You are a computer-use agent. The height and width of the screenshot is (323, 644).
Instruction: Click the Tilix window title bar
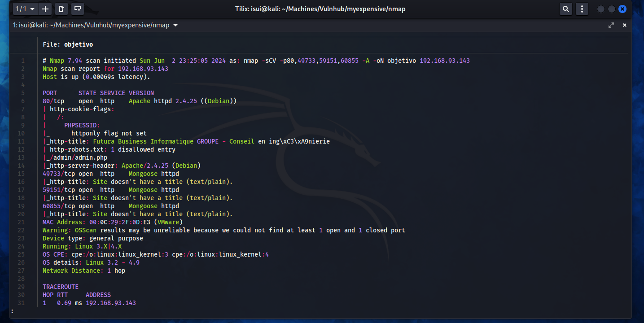(320, 9)
